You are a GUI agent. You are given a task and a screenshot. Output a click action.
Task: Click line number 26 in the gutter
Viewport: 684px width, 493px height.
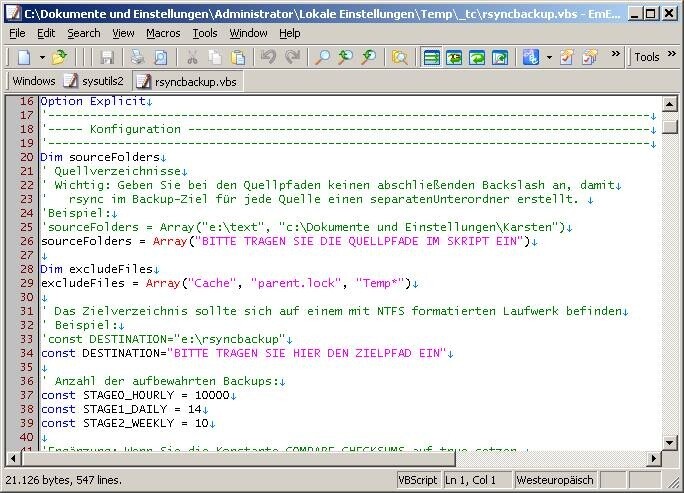click(27, 241)
